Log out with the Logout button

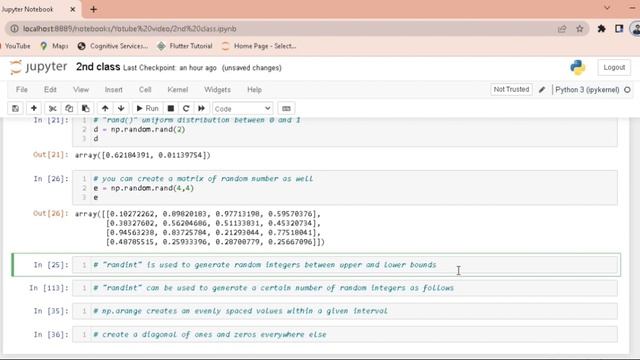click(x=614, y=67)
